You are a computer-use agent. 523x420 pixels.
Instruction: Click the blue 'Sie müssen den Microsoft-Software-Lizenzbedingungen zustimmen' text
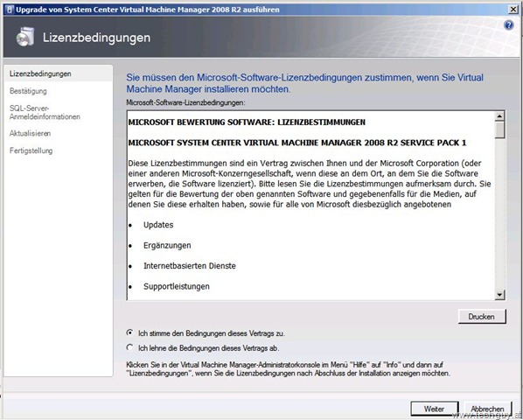tap(304, 83)
